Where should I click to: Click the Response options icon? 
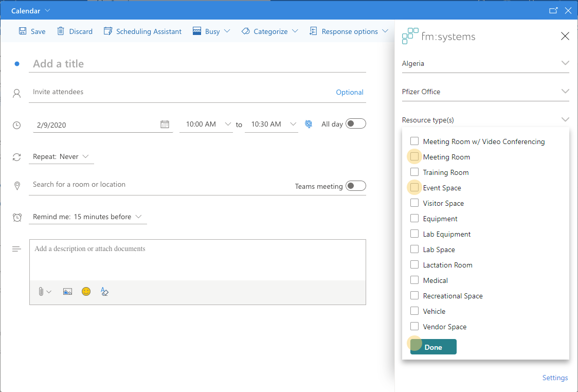pyautogui.click(x=313, y=31)
